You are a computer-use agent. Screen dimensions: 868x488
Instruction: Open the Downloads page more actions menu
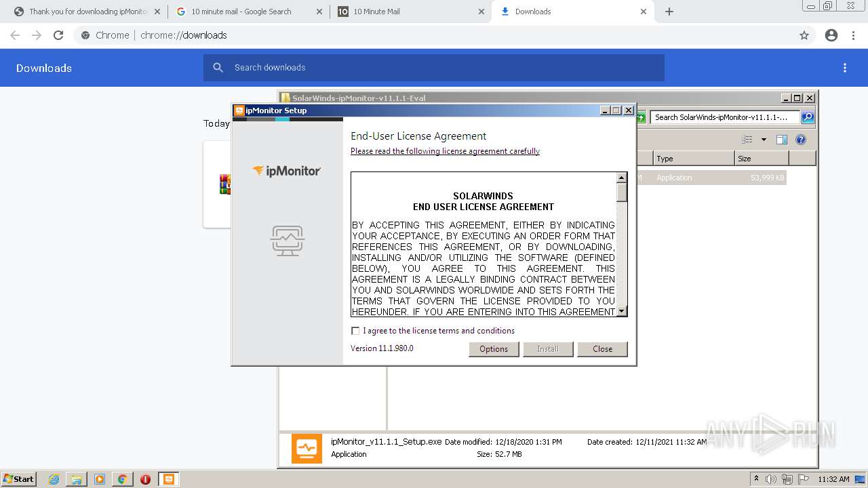pos(845,68)
